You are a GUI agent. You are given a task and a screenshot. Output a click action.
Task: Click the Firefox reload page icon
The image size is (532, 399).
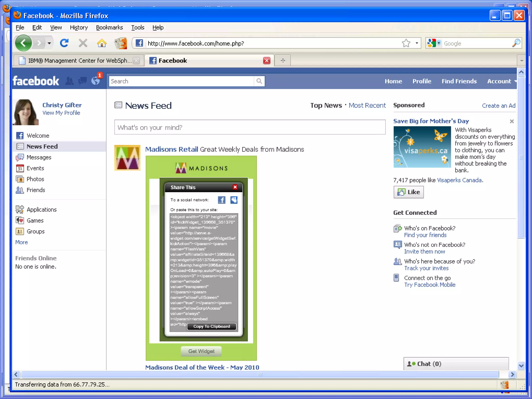point(64,43)
